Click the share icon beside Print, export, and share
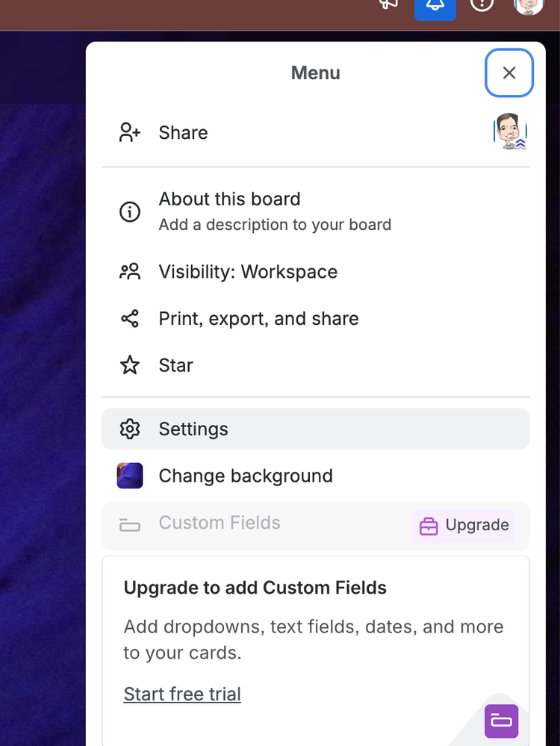Screen dimensions: 560x746 tap(129, 318)
